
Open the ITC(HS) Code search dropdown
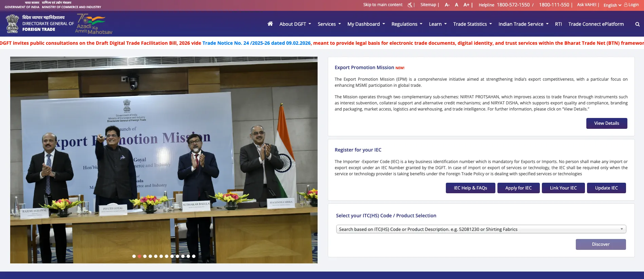pyautogui.click(x=481, y=229)
